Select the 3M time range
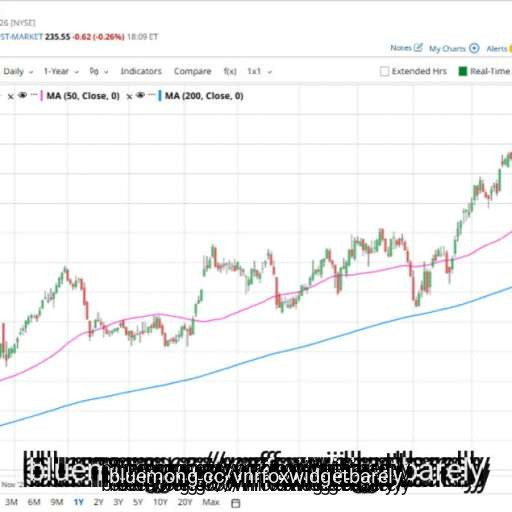This screenshot has width=512, height=512. 12,502
